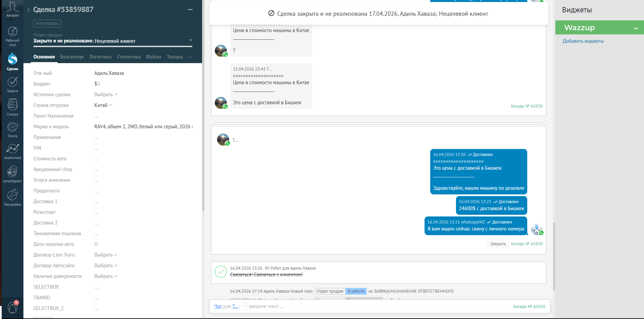Go back with arrow beside Сделка #53859887
Screen dimensions: 644x319
[28, 10]
